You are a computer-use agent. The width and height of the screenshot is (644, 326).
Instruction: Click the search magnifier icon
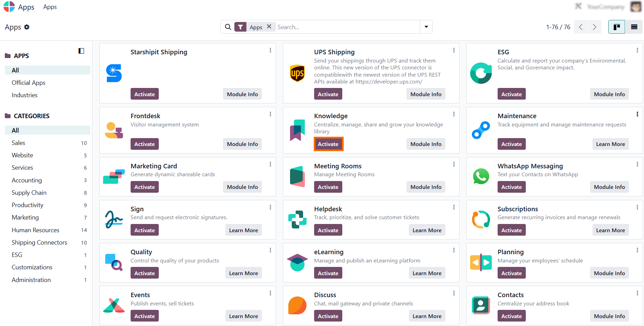click(228, 27)
